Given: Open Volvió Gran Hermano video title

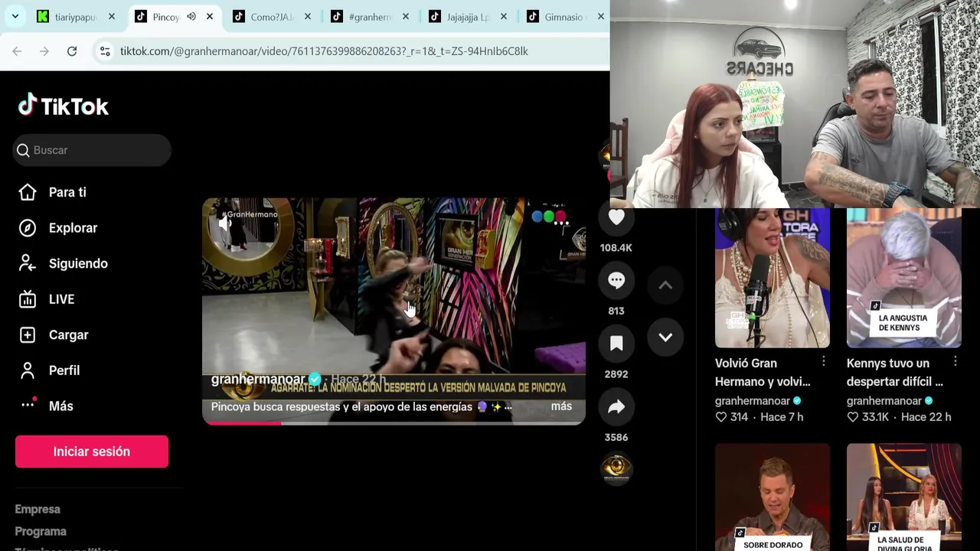Looking at the screenshot, I should tap(763, 373).
